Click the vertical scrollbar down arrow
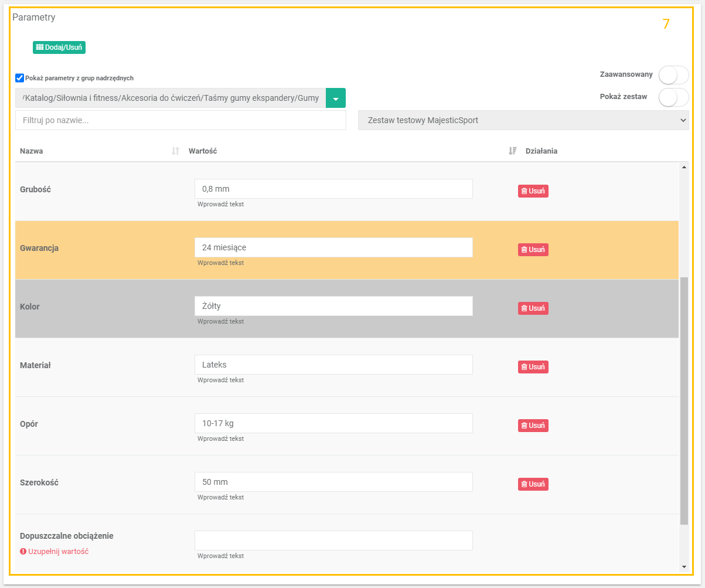Screen dimensions: 705x588 (x=684, y=566)
